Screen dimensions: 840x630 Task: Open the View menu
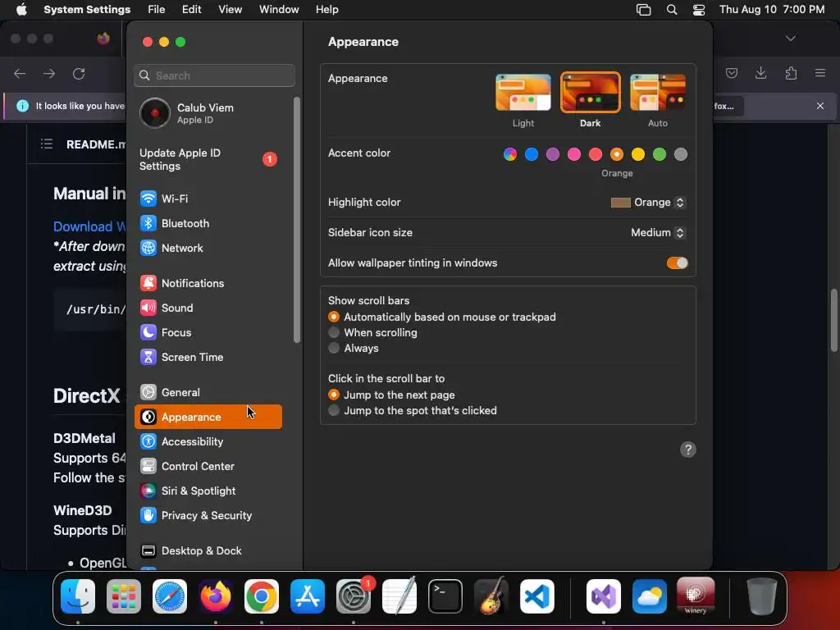230,10
